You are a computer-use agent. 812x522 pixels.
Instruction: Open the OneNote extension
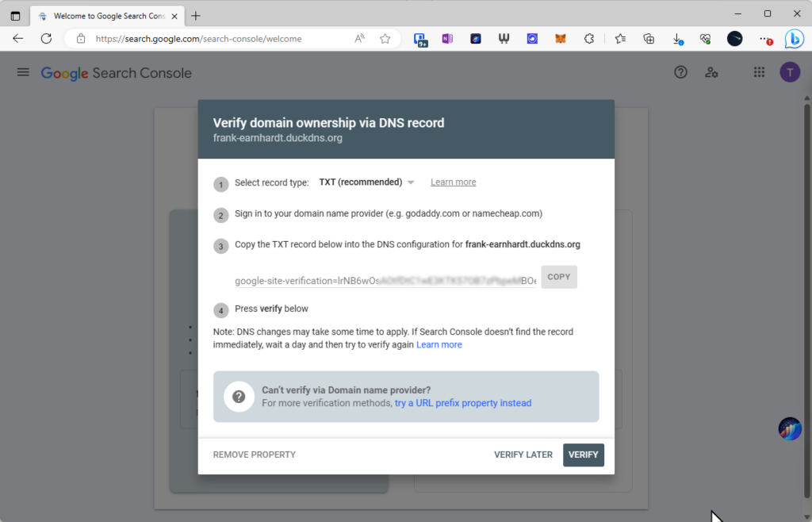click(x=447, y=39)
